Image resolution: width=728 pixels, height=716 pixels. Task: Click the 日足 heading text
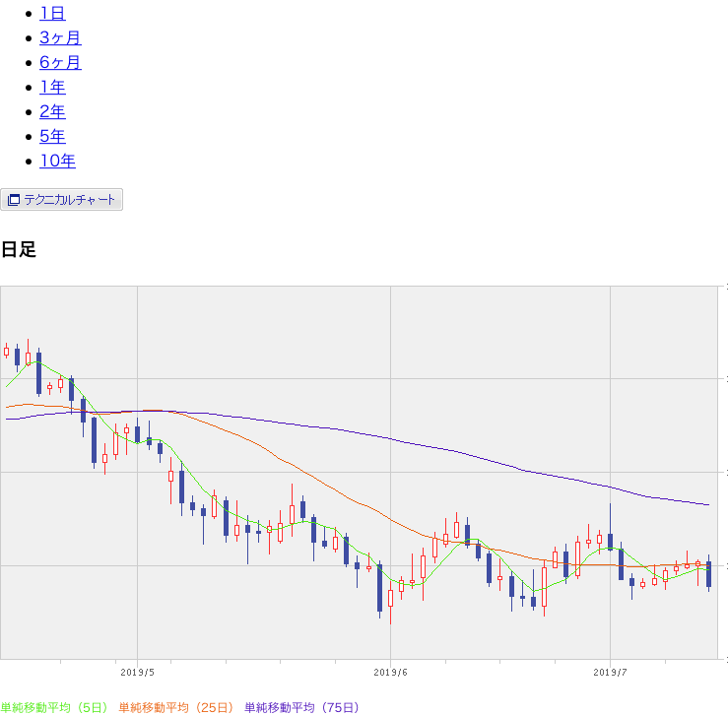point(19,249)
